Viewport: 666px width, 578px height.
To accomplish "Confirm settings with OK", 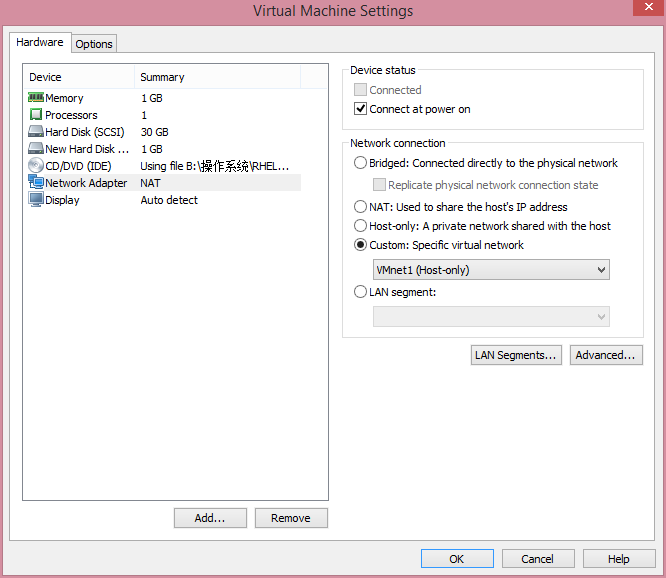I will click(457, 559).
